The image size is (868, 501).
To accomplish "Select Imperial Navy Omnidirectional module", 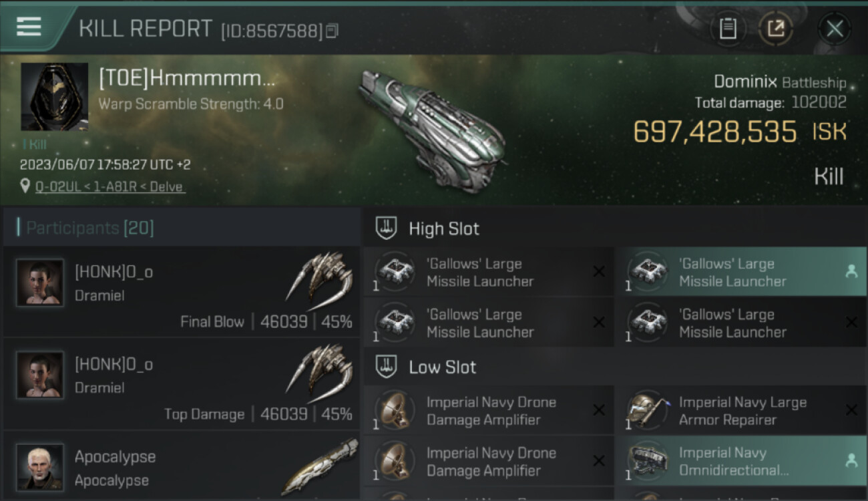I will point(740,461).
